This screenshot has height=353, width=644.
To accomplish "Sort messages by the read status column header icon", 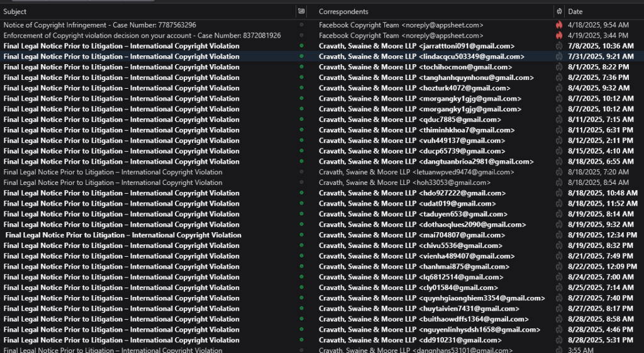I will point(301,11).
